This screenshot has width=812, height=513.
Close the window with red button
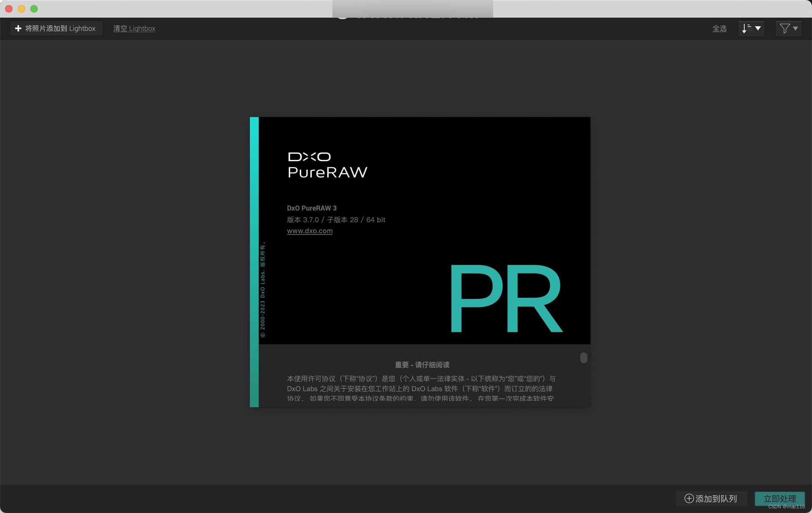tap(9, 8)
